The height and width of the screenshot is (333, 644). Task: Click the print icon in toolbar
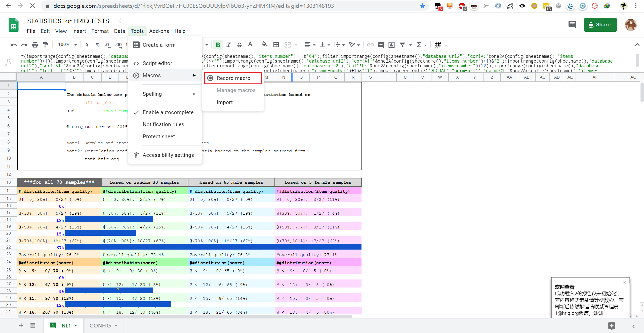point(35,45)
